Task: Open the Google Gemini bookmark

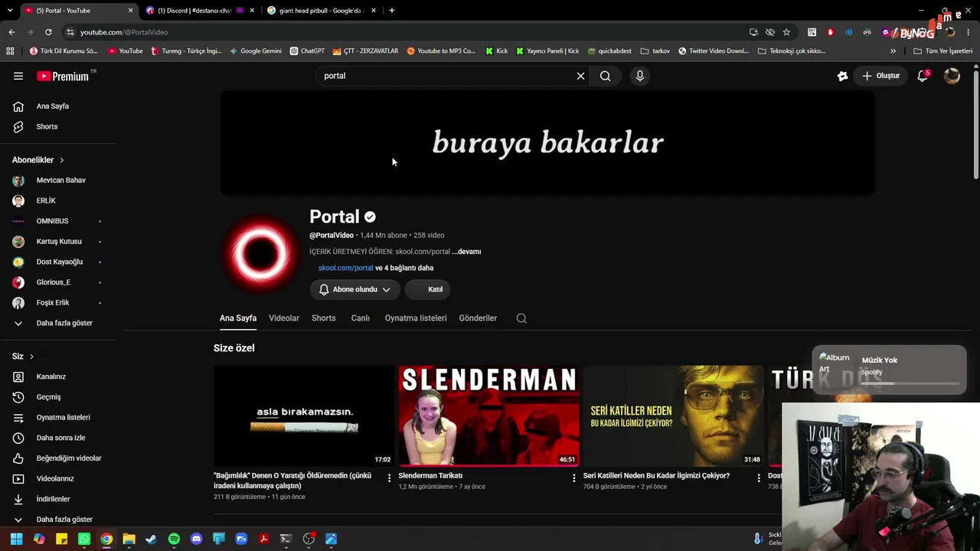Action: tap(256, 51)
